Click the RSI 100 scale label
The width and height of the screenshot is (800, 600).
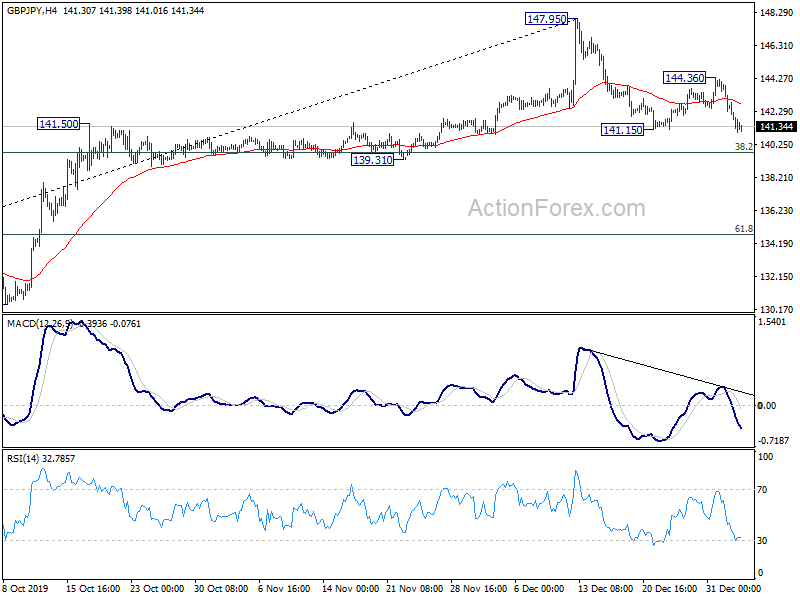(765, 457)
